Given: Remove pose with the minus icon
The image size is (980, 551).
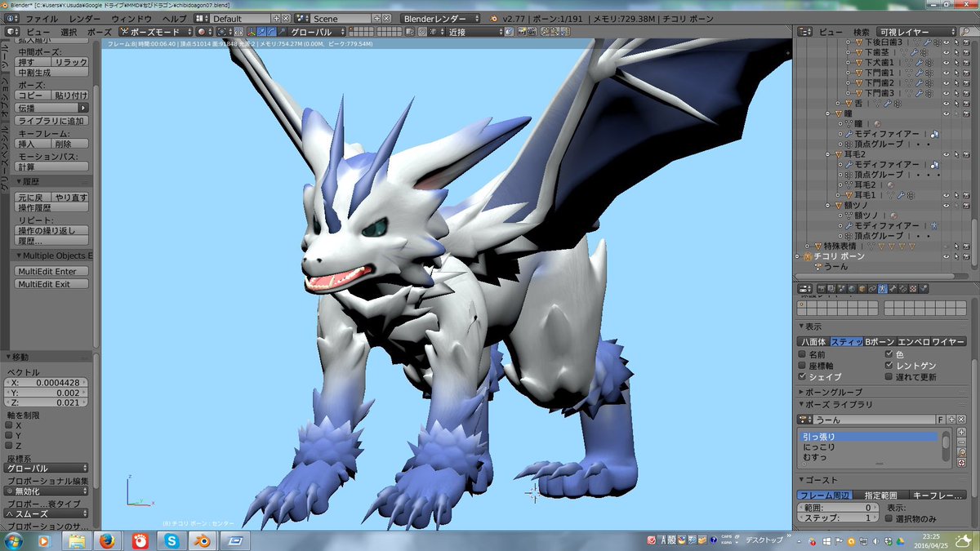Looking at the screenshot, I should click(962, 442).
